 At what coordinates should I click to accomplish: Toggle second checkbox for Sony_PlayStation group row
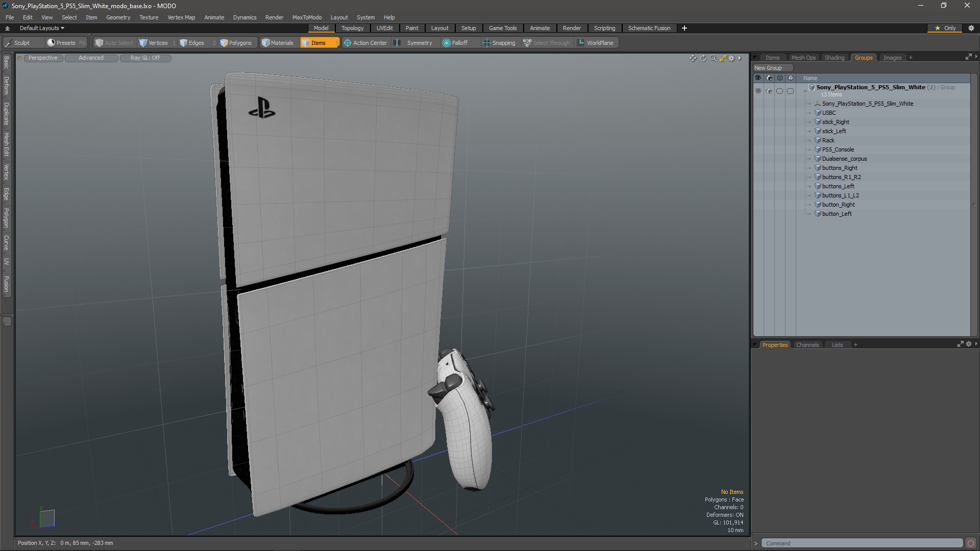click(x=791, y=91)
